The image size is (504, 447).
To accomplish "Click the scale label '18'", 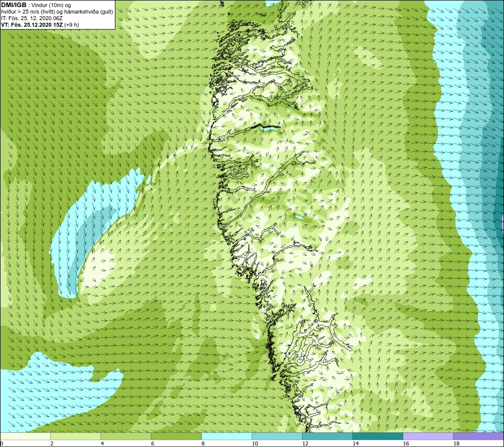I will (x=457, y=444).
